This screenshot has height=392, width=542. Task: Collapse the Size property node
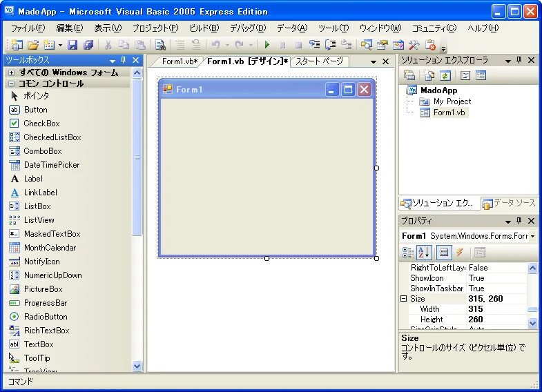pyautogui.click(x=403, y=298)
